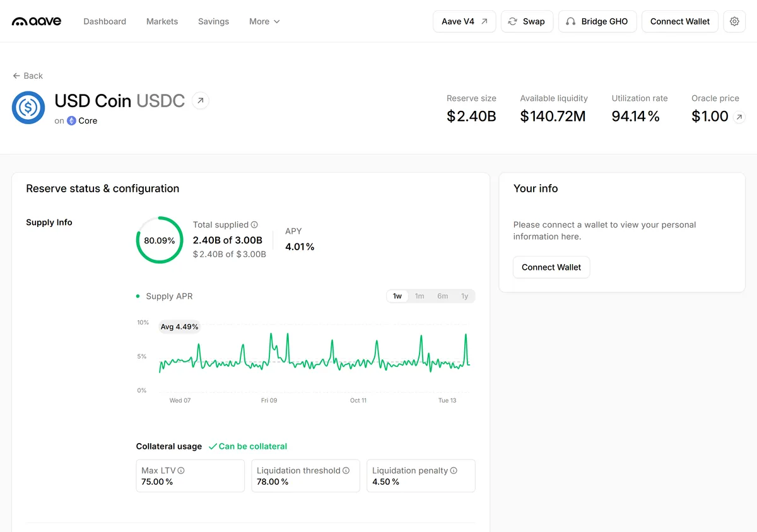Click Connect Wallet in Your info panel
Image resolution: width=757 pixels, height=532 pixels.
point(551,267)
